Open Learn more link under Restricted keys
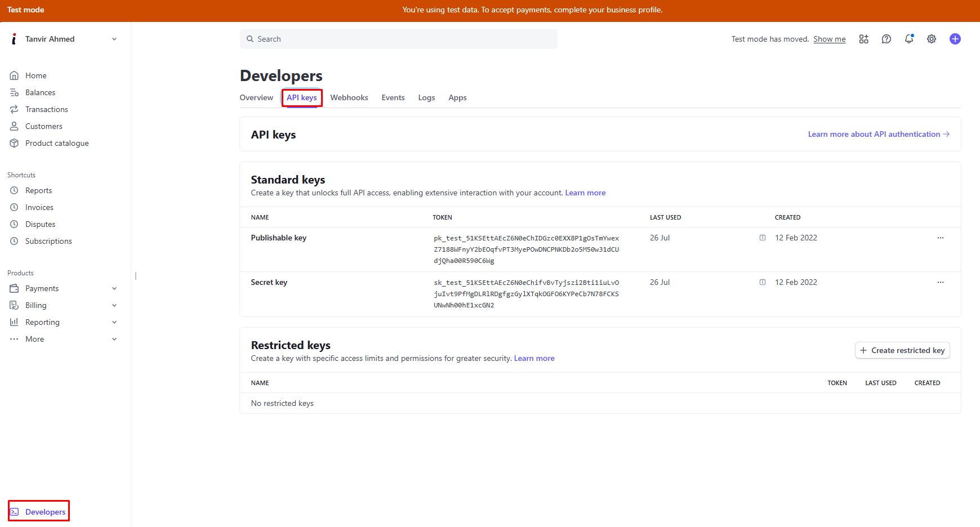 point(534,358)
